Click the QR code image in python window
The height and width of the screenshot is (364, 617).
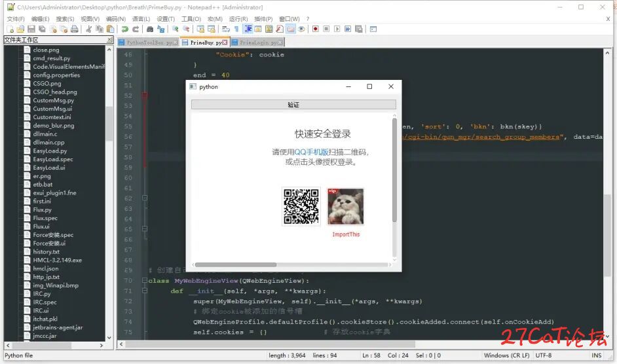pyautogui.click(x=301, y=207)
